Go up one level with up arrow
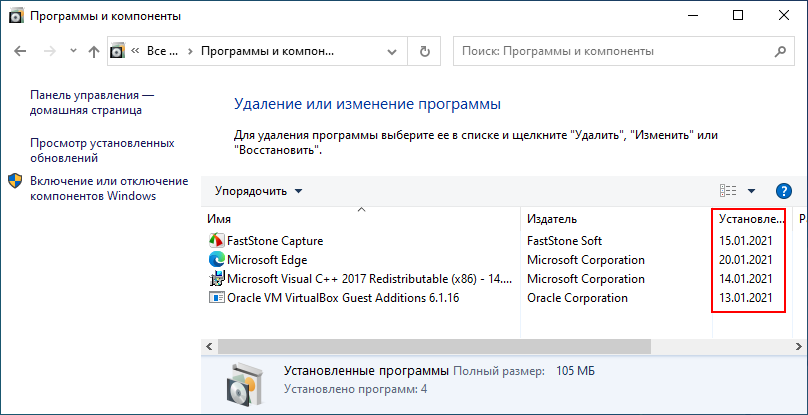The image size is (808, 415). click(x=94, y=50)
